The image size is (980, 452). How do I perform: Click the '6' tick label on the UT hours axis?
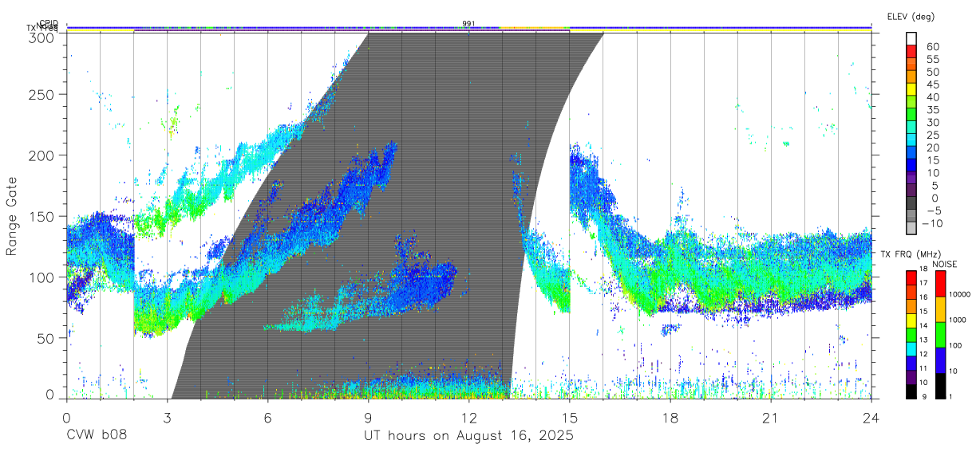pos(268,419)
